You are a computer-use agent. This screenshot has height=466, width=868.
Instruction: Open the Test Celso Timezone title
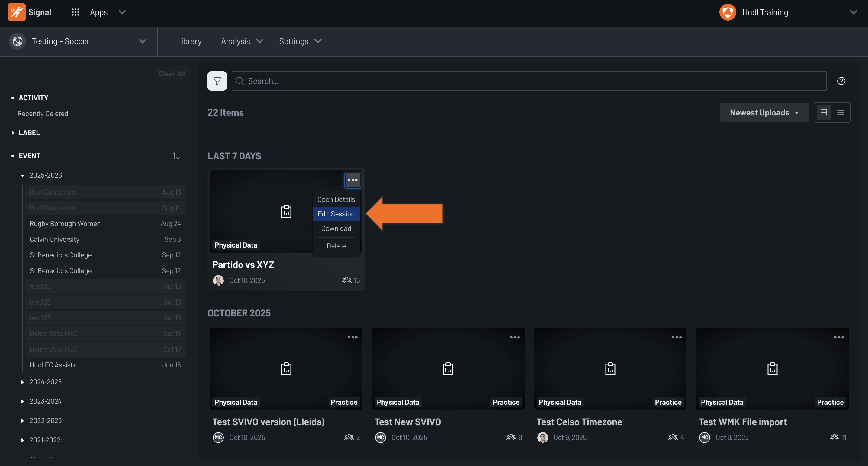tap(579, 422)
